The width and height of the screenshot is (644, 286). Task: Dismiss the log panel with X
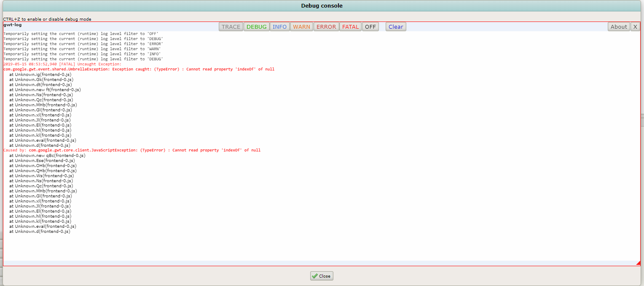(635, 27)
